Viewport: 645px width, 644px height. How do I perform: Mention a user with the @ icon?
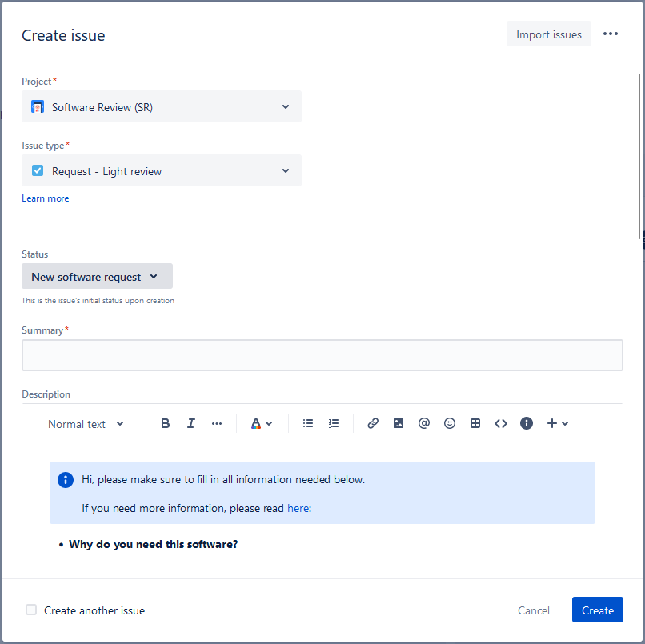(424, 423)
